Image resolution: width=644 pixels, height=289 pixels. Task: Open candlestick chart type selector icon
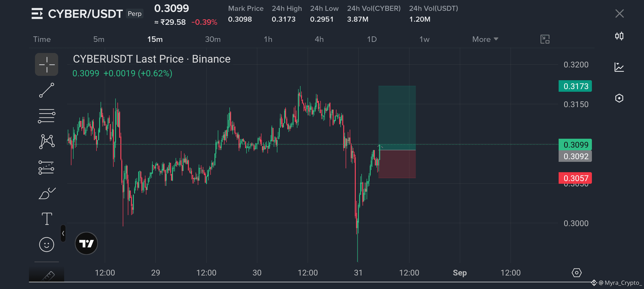[x=619, y=36]
